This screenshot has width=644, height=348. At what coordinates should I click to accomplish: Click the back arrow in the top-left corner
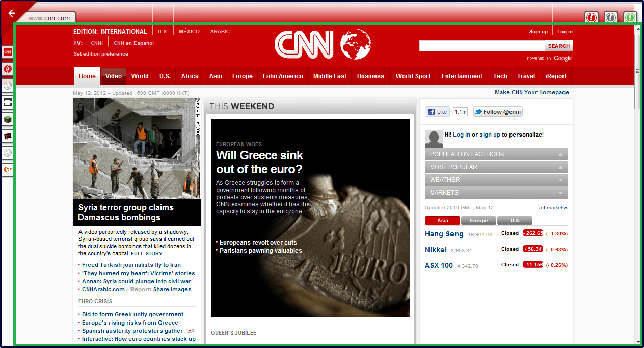12,13
